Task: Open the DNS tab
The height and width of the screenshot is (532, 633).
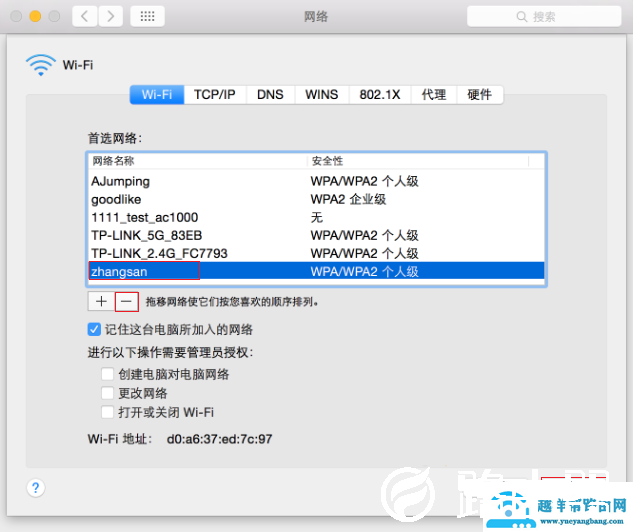Action: [270, 94]
